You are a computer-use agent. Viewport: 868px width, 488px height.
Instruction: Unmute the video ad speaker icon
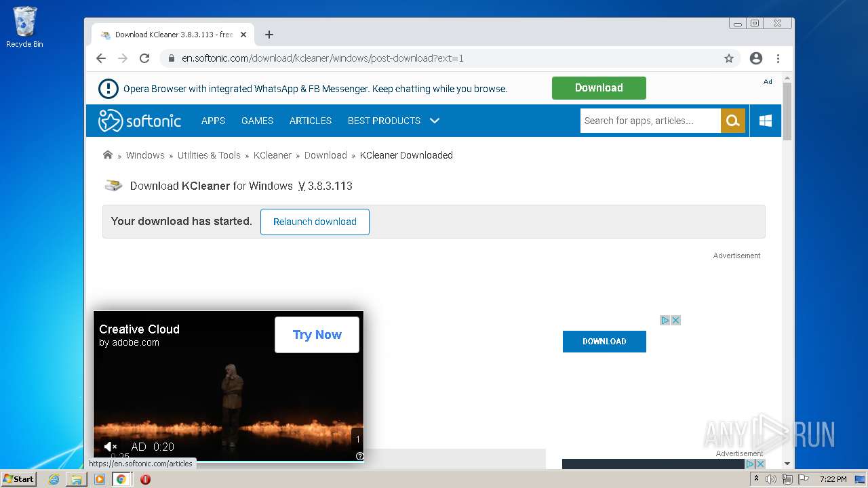pos(111,447)
